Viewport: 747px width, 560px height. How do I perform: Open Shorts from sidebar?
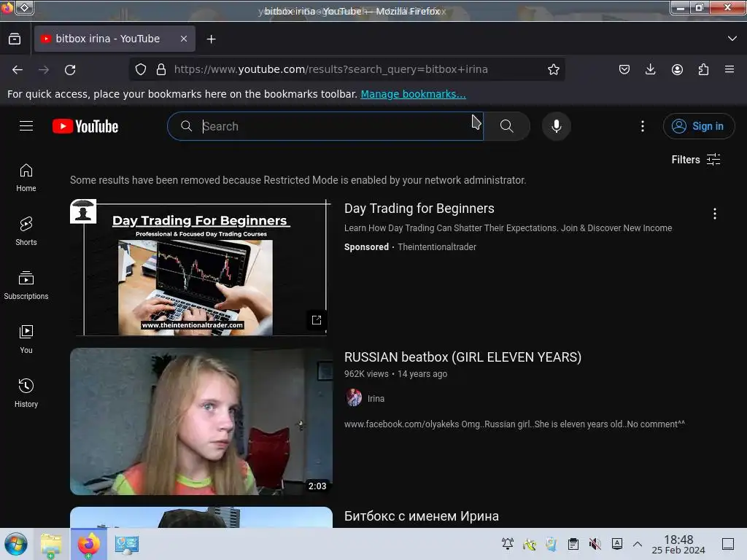[26, 231]
